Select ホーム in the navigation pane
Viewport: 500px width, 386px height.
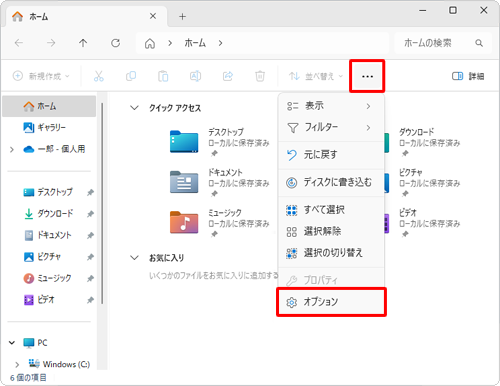tap(49, 106)
